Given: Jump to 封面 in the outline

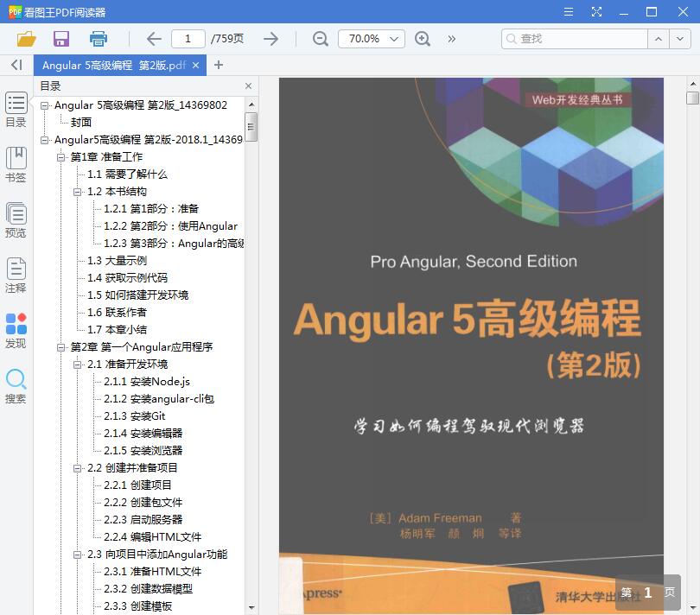Looking at the screenshot, I should [81, 123].
